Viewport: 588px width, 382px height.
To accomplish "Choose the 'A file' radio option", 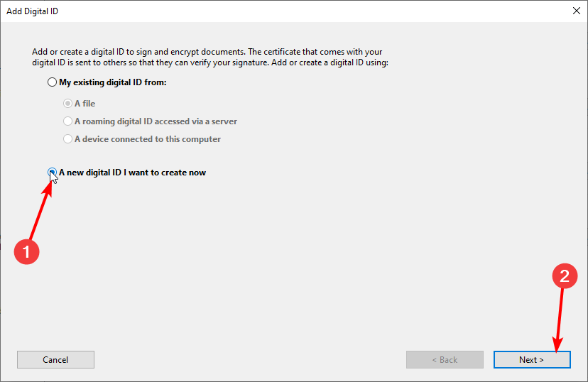I will coord(67,104).
